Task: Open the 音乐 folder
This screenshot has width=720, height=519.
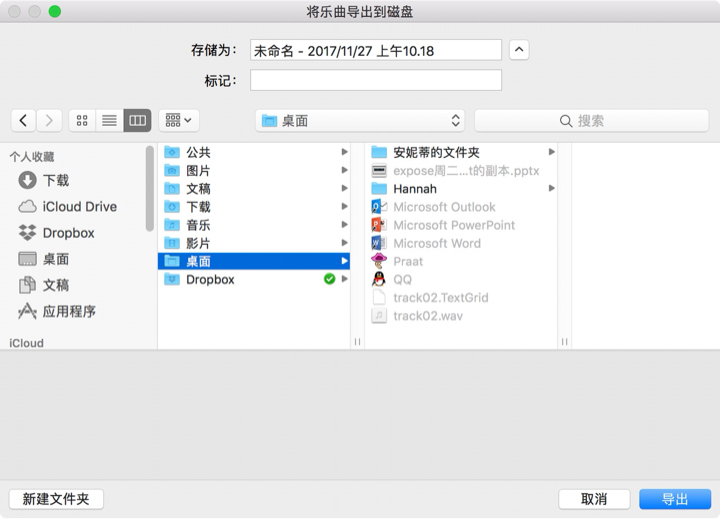Action: click(x=253, y=225)
